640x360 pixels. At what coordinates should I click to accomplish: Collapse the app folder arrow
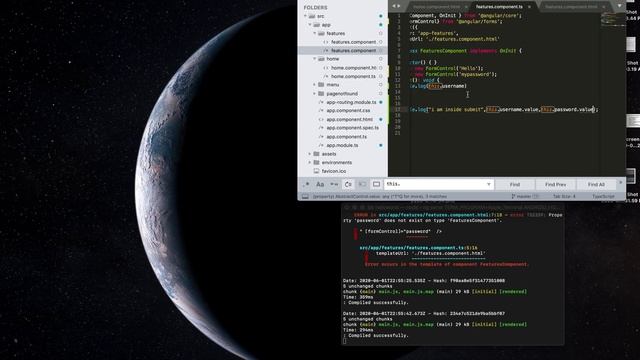310,25
